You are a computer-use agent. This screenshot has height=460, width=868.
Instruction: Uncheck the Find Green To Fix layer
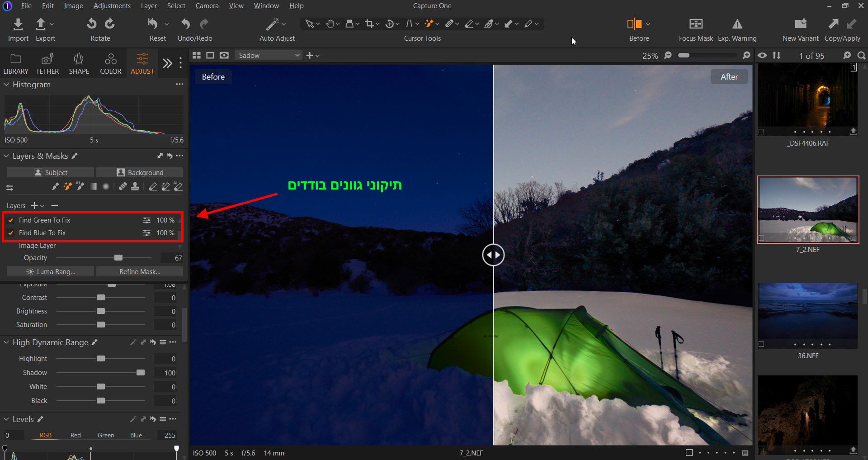tap(11, 220)
